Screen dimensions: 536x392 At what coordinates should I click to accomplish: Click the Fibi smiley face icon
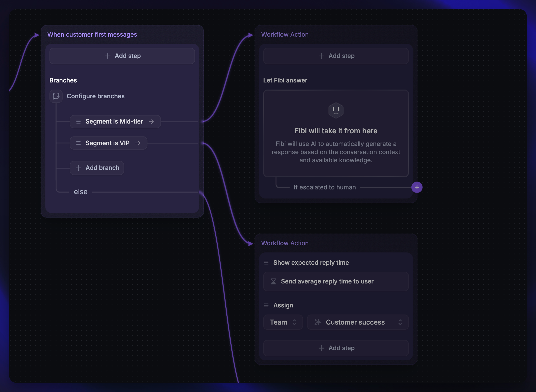pyautogui.click(x=336, y=110)
